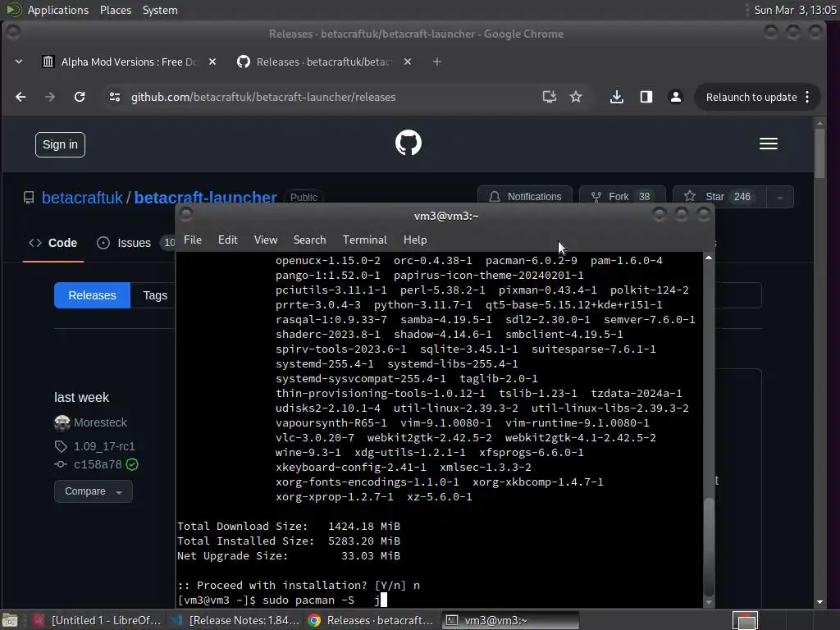Switch to Releases betacraft Chrome taskbar item
840x630 pixels.
point(372,620)
